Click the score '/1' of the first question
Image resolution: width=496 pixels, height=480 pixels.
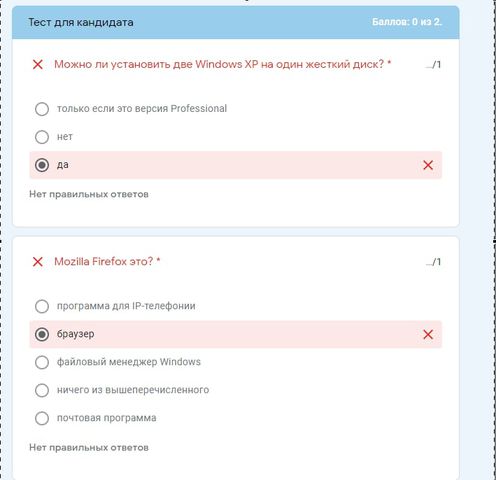[x=433, y=65]
